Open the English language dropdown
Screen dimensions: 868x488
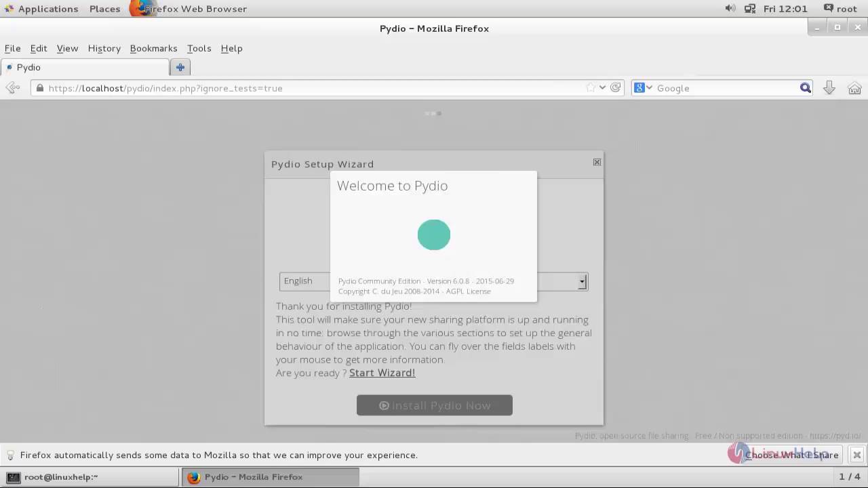pos(433,281)
